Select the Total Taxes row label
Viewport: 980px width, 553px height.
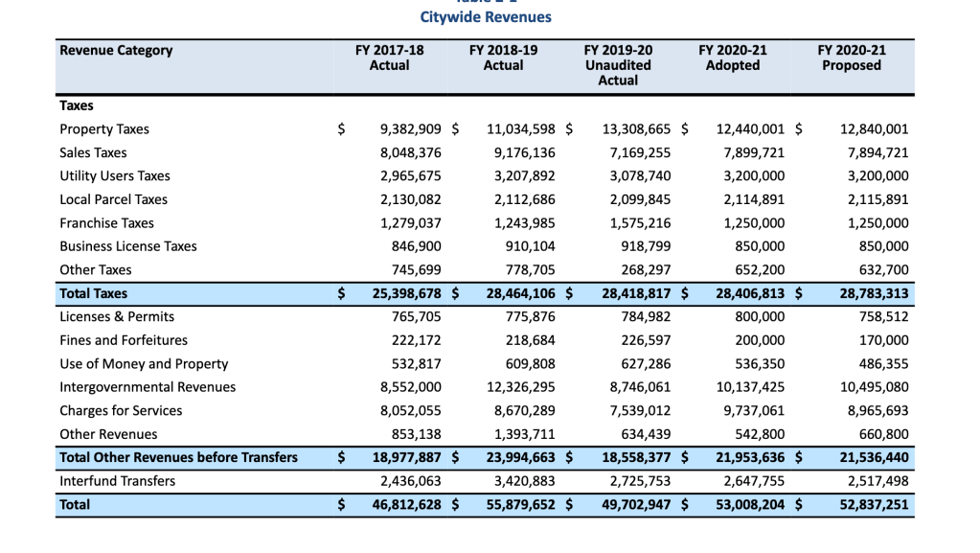93,293
